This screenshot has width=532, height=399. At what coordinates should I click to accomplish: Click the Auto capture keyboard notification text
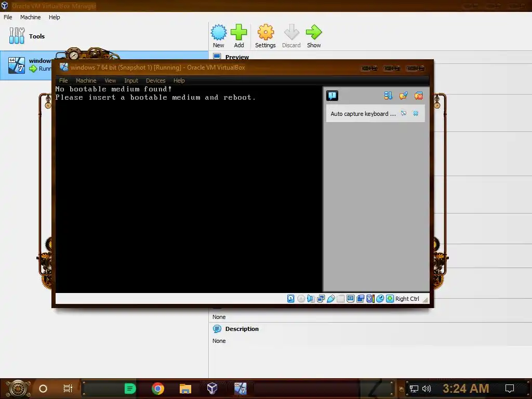point(363,114)
